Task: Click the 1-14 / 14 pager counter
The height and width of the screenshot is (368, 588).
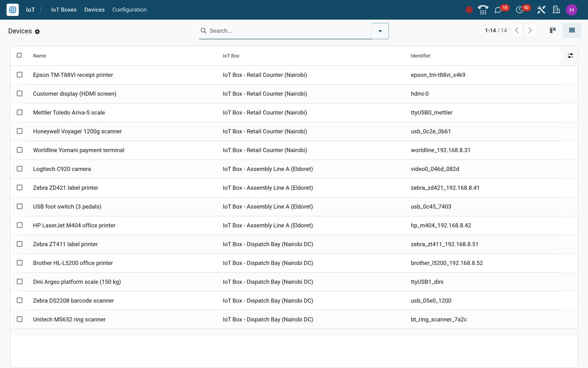Action: coord(496,31)
